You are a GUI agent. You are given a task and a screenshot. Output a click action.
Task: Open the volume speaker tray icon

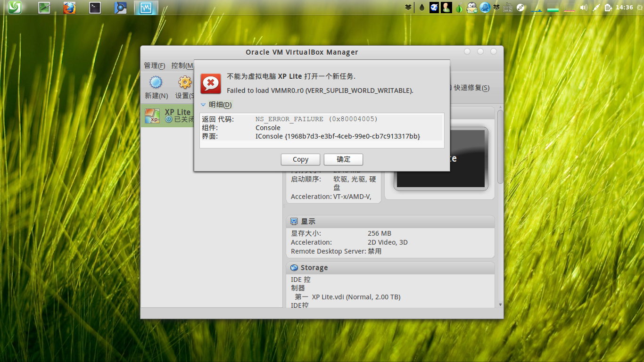pos(584,8)
